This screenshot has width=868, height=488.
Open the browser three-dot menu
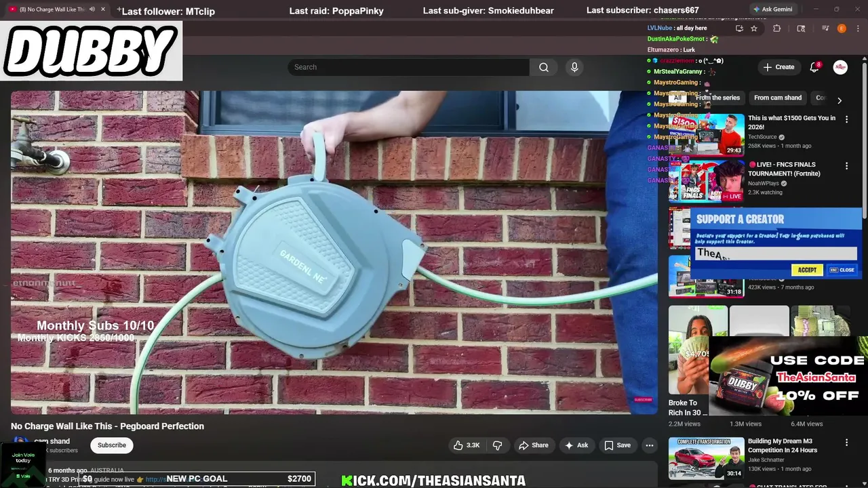click(859, 28)
